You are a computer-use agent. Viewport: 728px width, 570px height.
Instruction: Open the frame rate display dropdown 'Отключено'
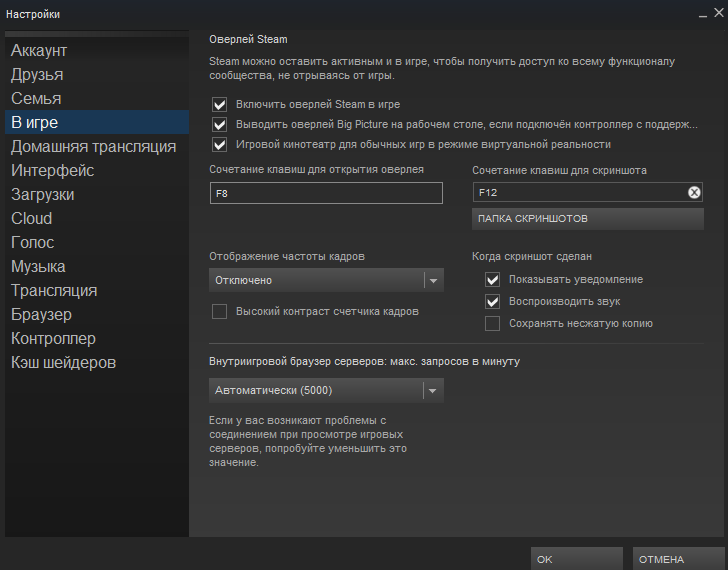326,280
